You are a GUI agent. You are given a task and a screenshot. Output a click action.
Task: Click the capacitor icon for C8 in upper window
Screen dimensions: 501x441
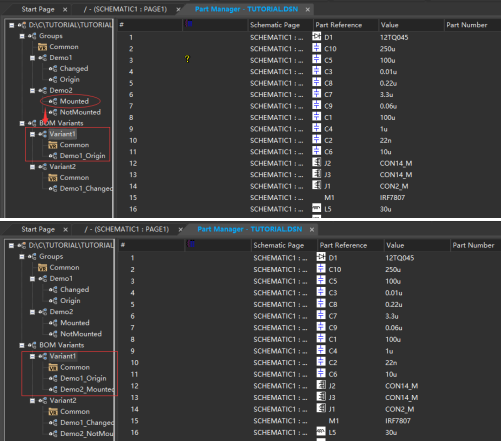click(317, 82)
